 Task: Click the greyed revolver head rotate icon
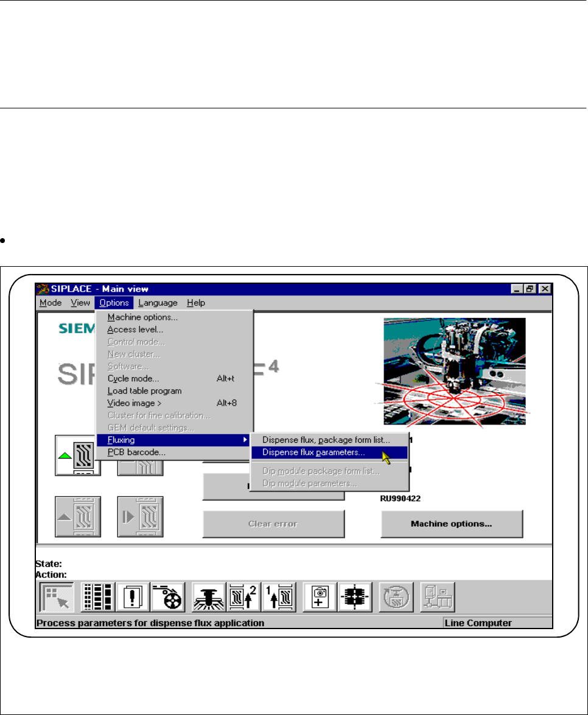coord(397,597)
